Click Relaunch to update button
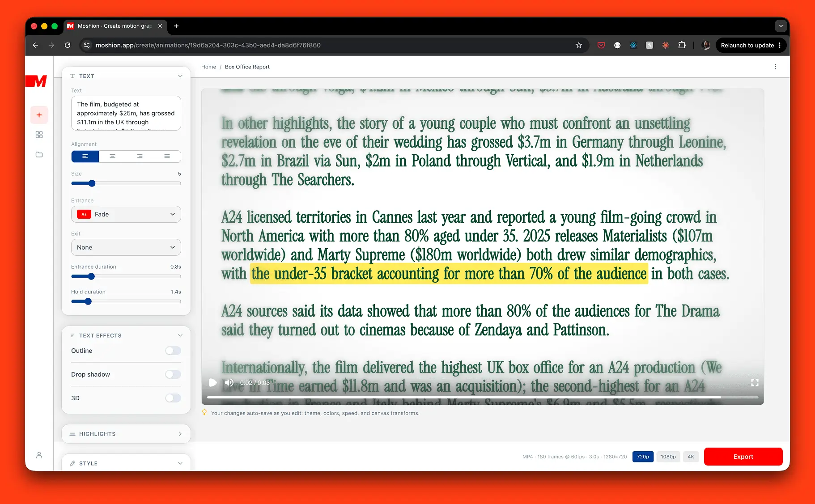815x504 pixels. coord(751,45)
